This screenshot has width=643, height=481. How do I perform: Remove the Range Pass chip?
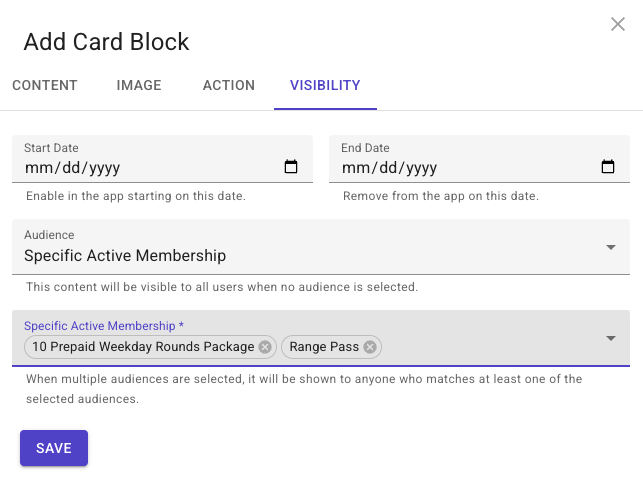(370, 347)
